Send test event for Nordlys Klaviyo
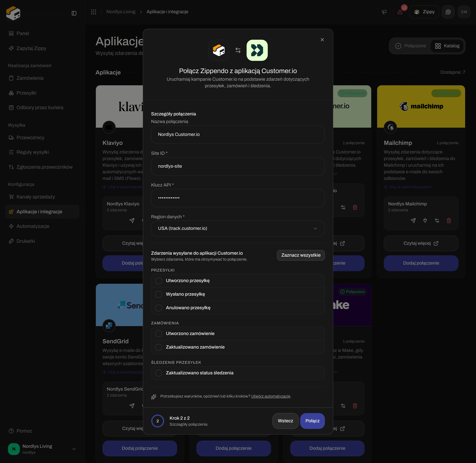476x463 pixels. click(x=132, y=221)
